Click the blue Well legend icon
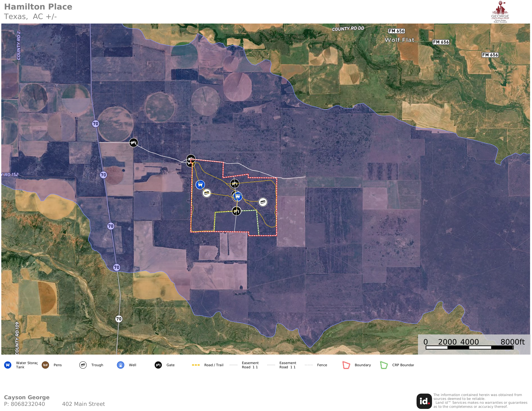 (x=121, y=365)
